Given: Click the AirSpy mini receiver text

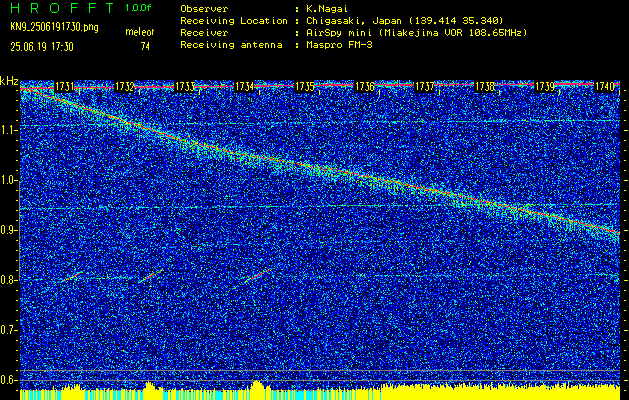Looking at the screenshot, I should [x=416, y=33].
